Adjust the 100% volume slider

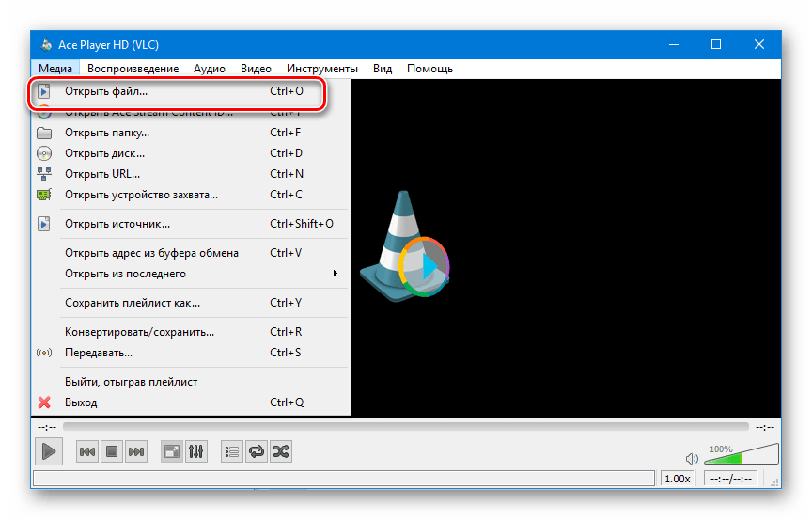click(x=742, y=454)
